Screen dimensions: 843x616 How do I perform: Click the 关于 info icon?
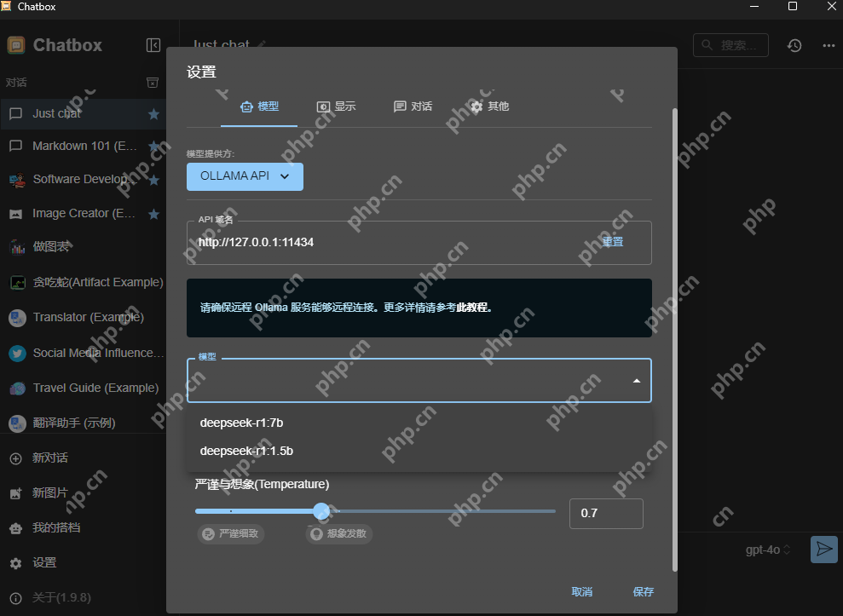click(x=16, y=598)
